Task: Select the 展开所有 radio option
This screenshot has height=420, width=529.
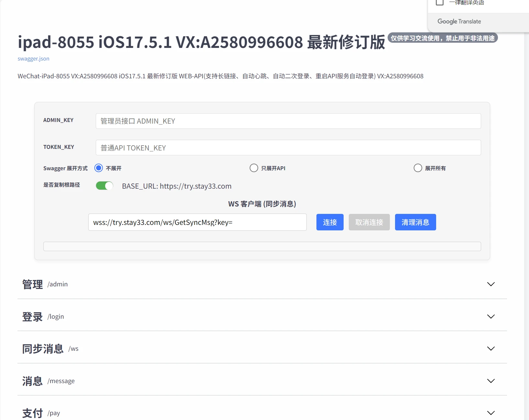Action: 418,168
